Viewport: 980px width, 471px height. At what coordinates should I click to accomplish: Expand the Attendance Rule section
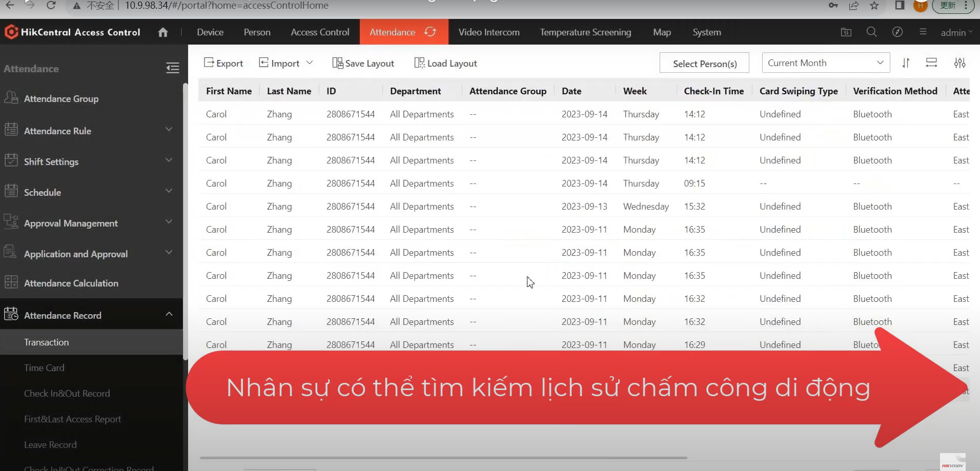point(169,130)
